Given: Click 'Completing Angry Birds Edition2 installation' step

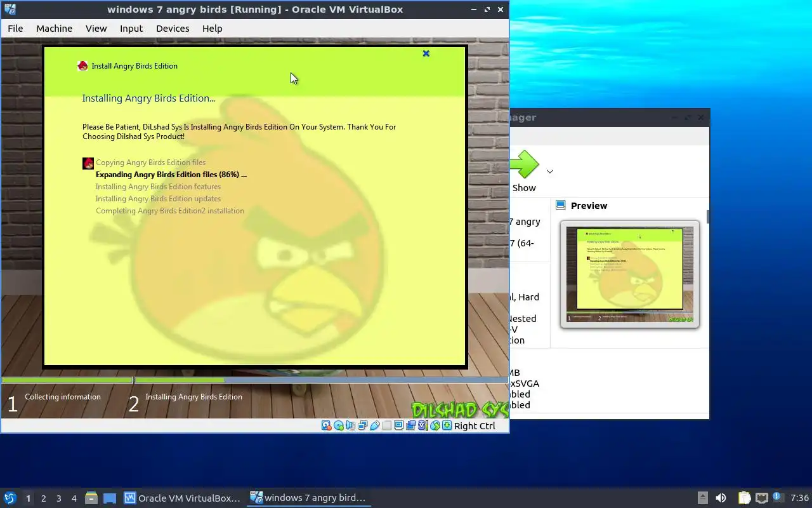Looking at the screenshot, I should (x=170, y=211).
